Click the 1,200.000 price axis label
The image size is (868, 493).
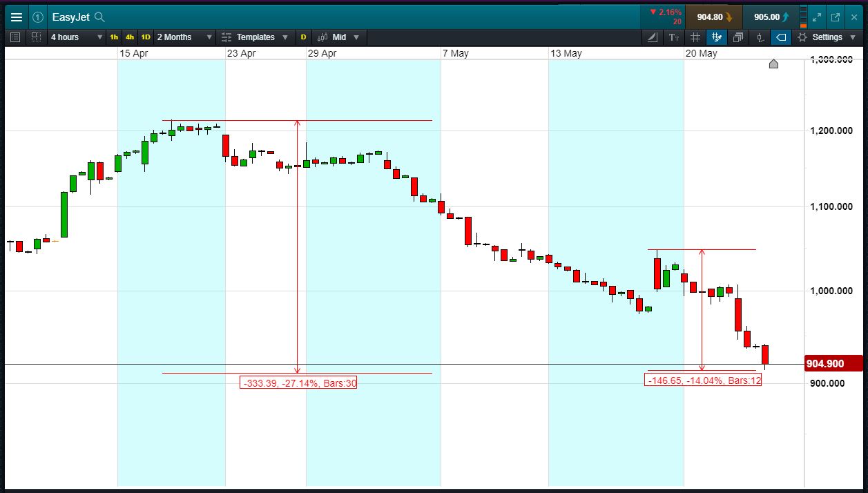click(x=831, y=130)
